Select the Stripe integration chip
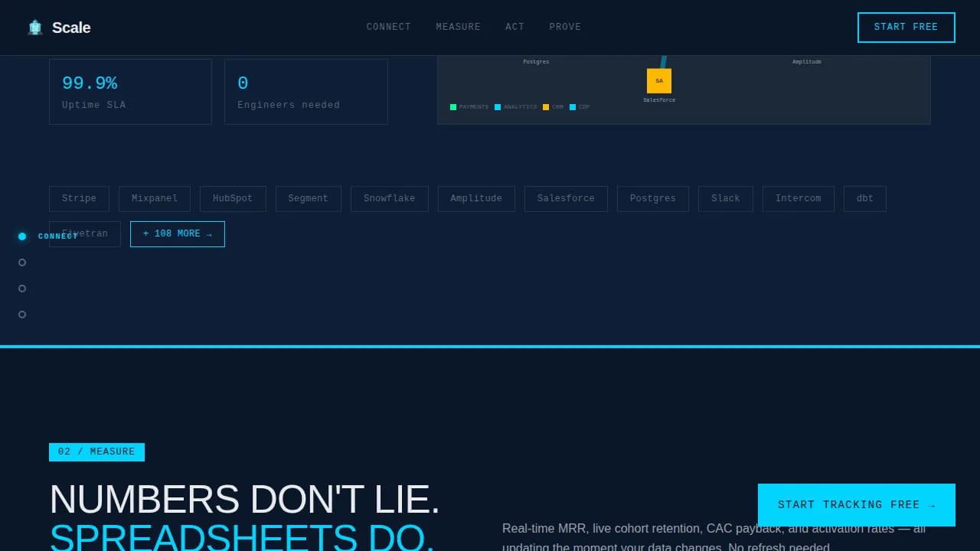The image size is (980, 551). click(79, 199)
